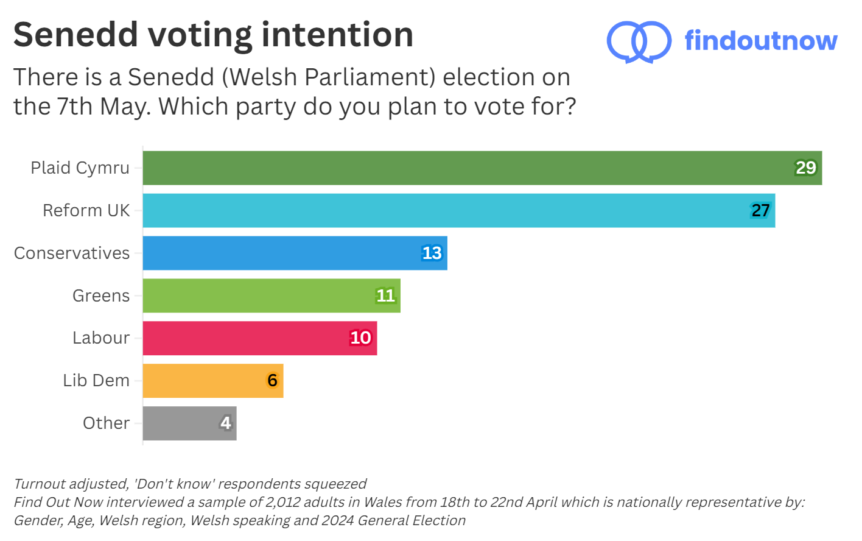Click the value 29 on the top bar
The image size is (862, 541).
[x=806, y=168]
